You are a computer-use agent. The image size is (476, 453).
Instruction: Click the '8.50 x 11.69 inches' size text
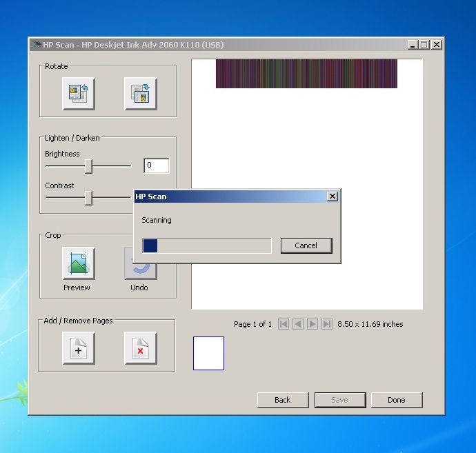[370, 324]
